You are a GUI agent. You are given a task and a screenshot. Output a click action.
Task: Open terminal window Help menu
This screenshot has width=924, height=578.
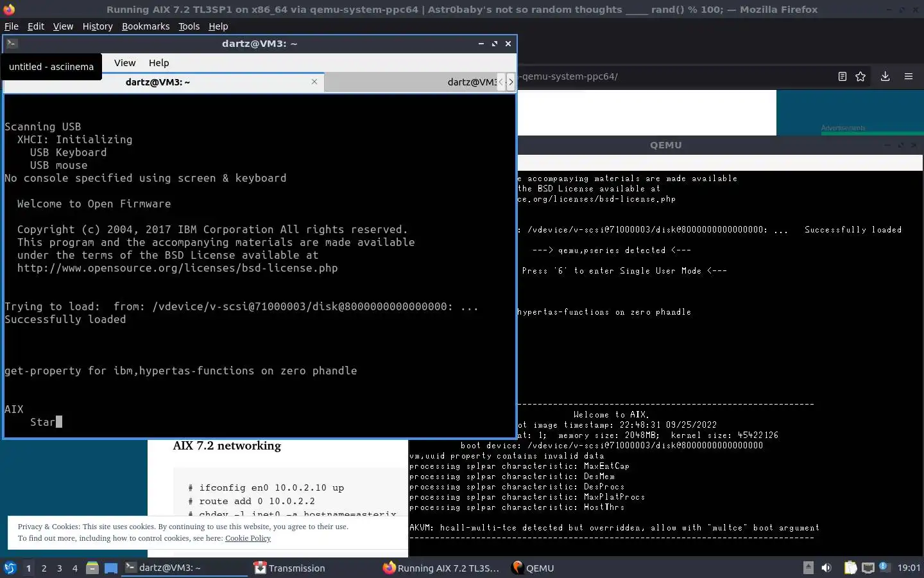click(159, 63)
